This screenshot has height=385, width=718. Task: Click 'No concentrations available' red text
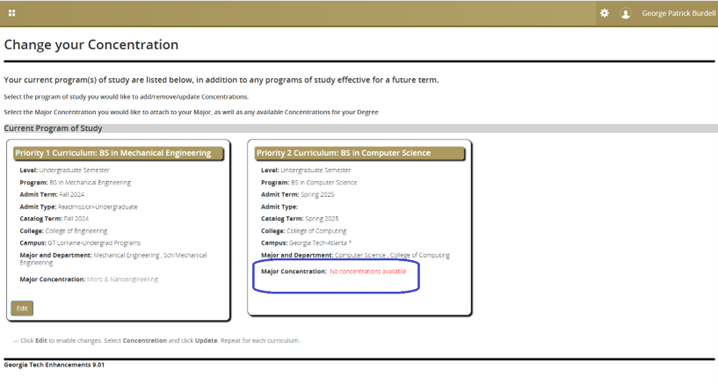(368, 271)
